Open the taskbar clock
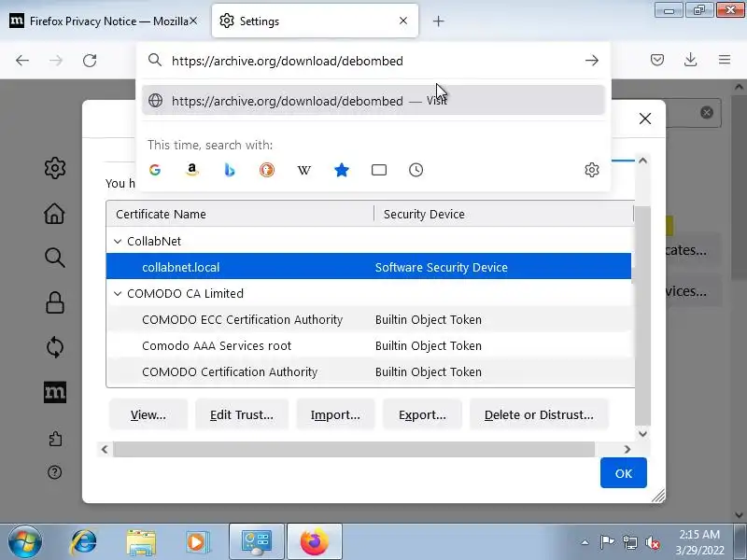This screenshot has width=747, height=560. pyautogui.click(x=699, y=542)
